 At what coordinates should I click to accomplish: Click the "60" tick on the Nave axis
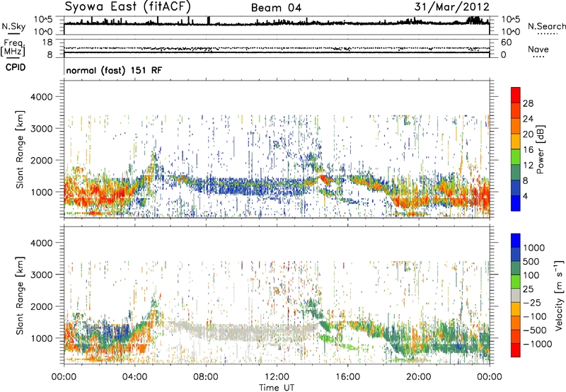507,42
